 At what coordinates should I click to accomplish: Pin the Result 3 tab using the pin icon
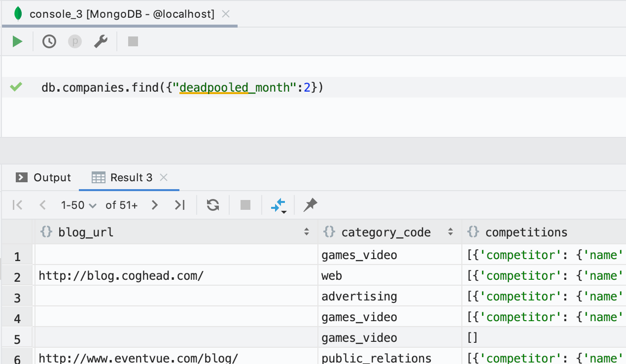[310, 205]
